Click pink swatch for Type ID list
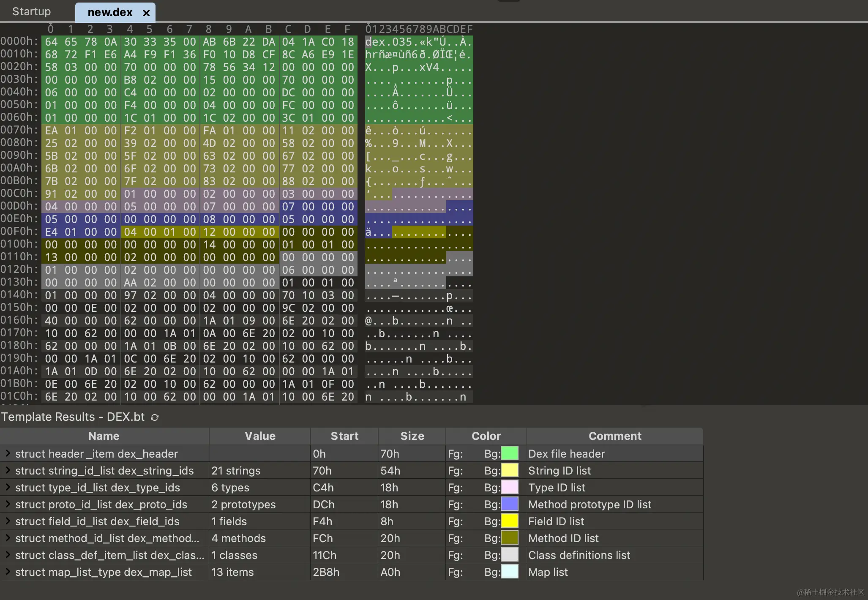The image size is (868, 600). click(510, 487)
